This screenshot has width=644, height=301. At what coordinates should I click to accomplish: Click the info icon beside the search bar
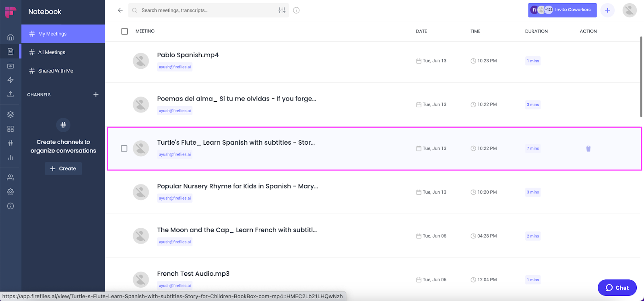pyautogui.click(x=296, y=10)
